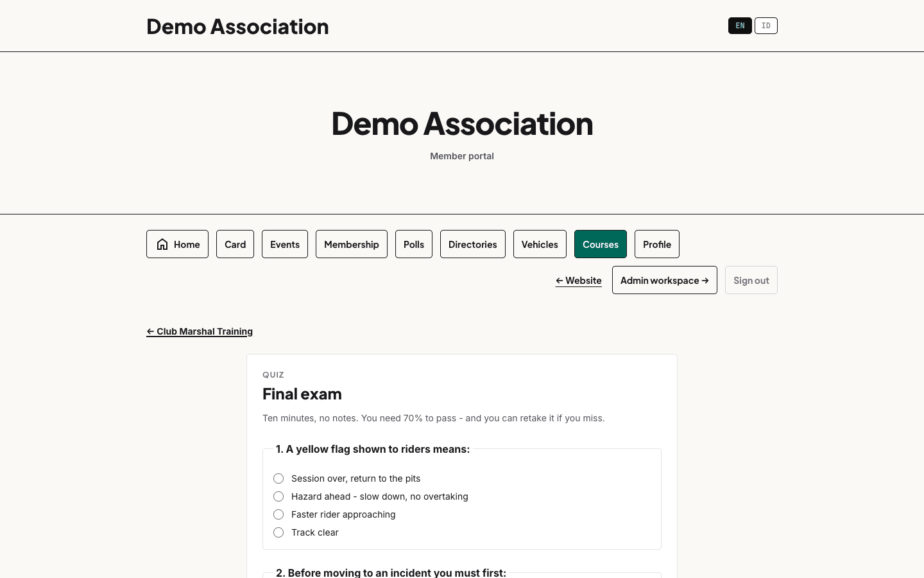Return to Club Marshal Training
This screenshot has height=578, width=924.
200,331
